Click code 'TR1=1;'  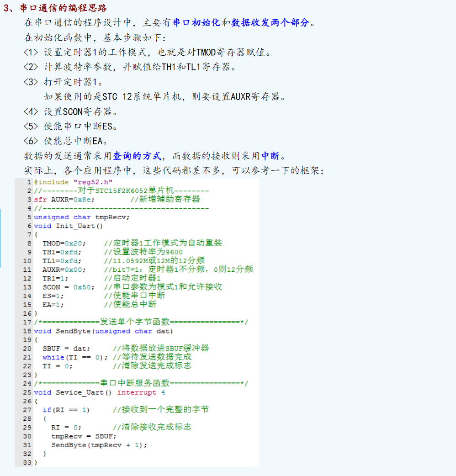point(55,279)
